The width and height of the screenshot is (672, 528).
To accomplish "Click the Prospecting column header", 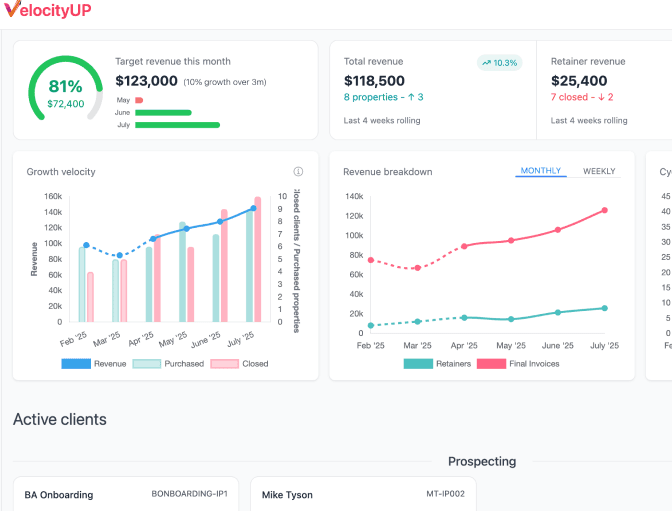I will click(x=482, y=461).
